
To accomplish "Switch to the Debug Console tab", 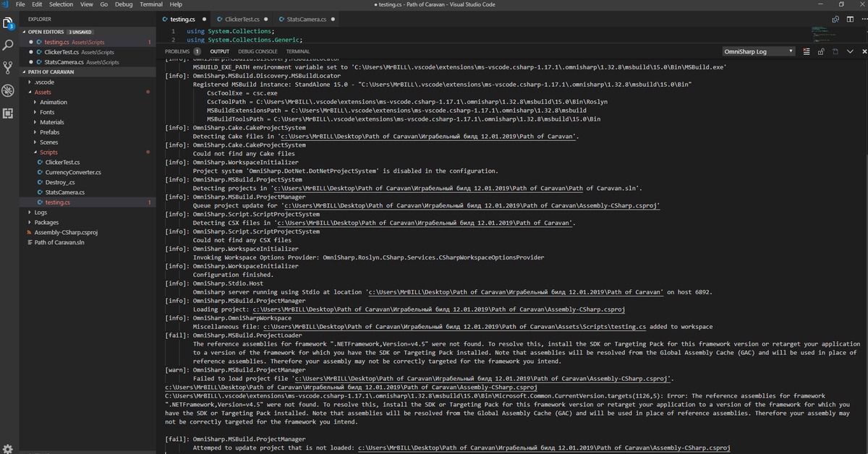I will pyautogui.click(x=258, y=51).
